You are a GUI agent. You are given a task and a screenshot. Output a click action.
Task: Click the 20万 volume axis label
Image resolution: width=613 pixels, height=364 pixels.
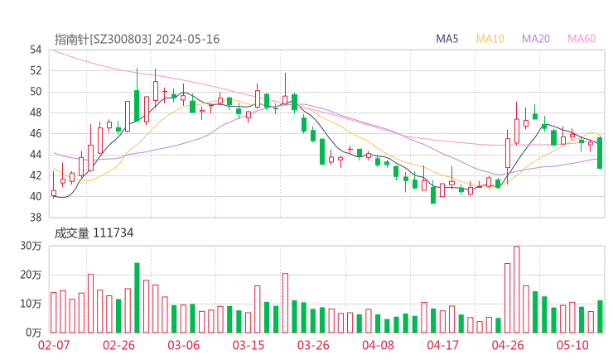coord(31,275)
